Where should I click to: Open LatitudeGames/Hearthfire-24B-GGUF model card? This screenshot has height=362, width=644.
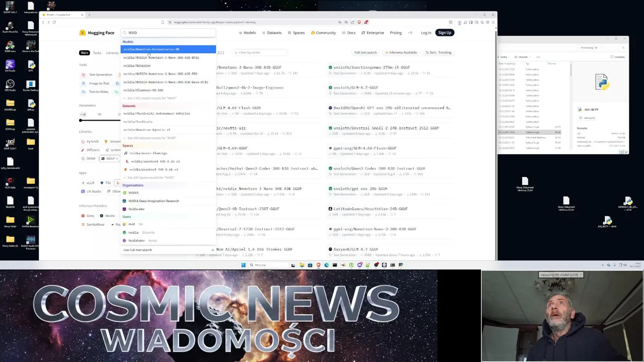point(390,211)
